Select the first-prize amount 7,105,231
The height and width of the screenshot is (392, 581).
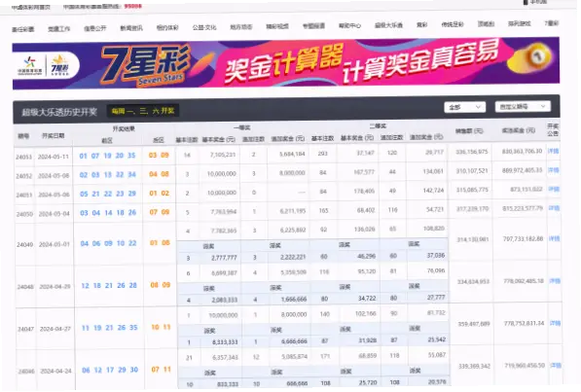[x=223, y=155]
